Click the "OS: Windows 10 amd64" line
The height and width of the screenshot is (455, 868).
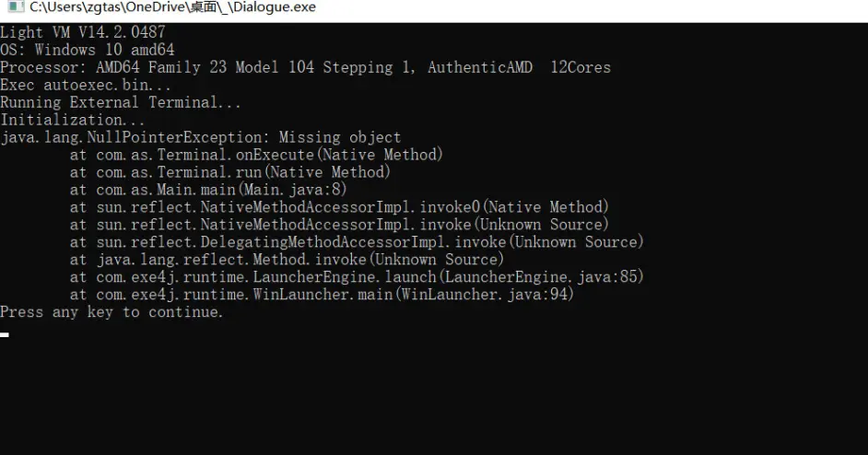tap(88, 50)
